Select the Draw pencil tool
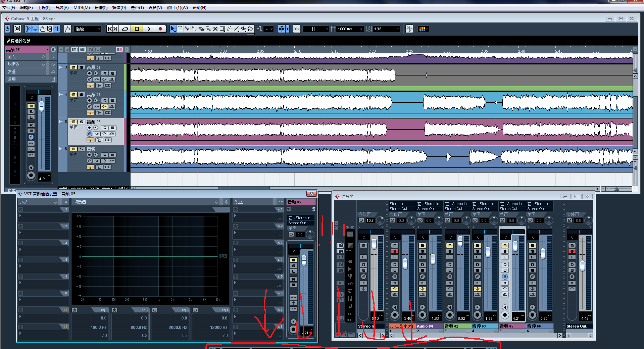Image resolution: width=644 pixels, height=349 pixels. coord(229,29)
